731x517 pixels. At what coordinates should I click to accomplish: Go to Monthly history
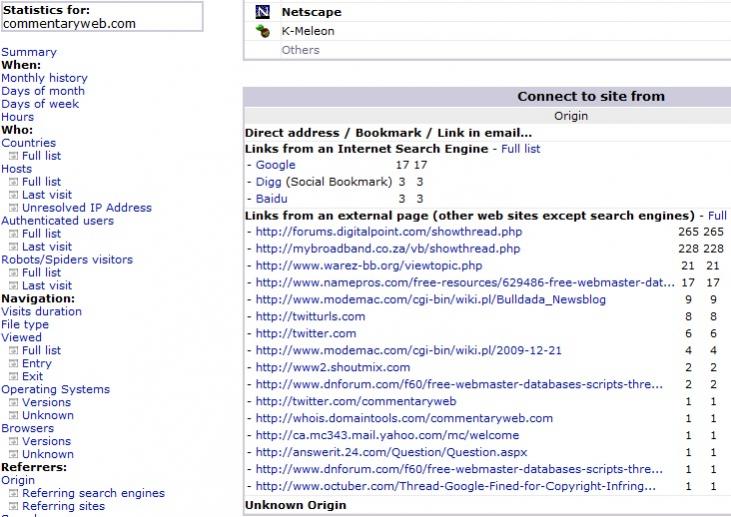coord(44,78)
